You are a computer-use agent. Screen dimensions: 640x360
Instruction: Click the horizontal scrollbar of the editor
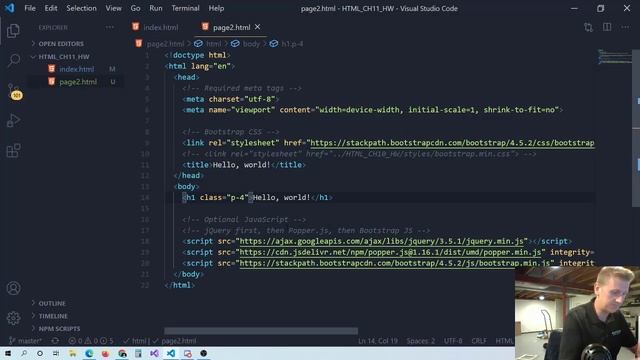[261, 331]
